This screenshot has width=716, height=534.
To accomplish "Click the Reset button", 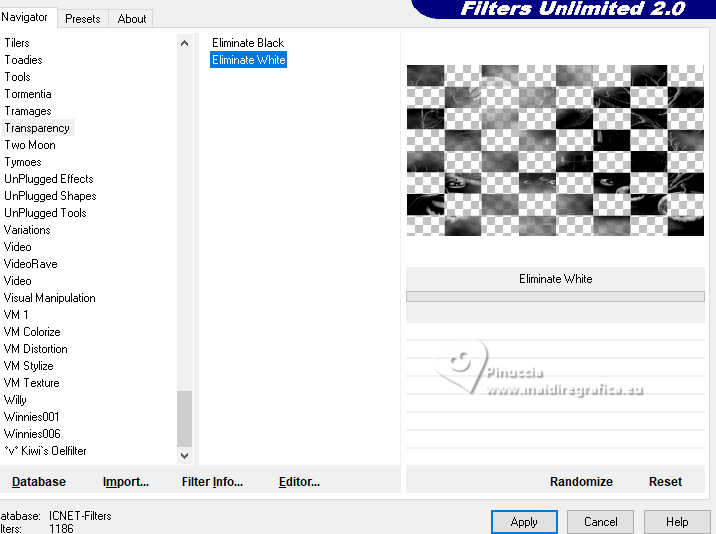I will click(x=665, y=481).
